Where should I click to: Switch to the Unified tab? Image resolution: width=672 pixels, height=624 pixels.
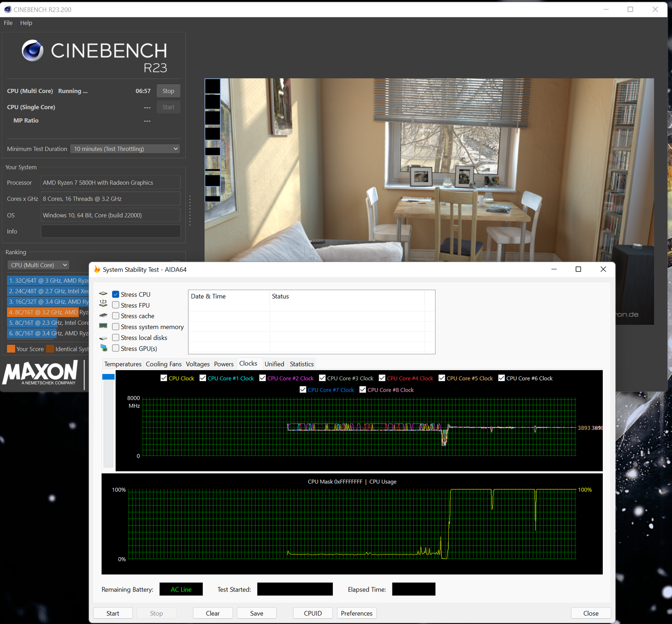pos(274,364)
